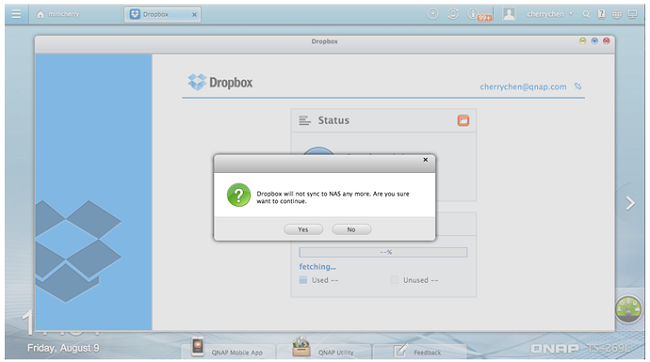Open the orange folder icon in Status
The width and height of the screenshot is (650, 362).
pos(463,120)
